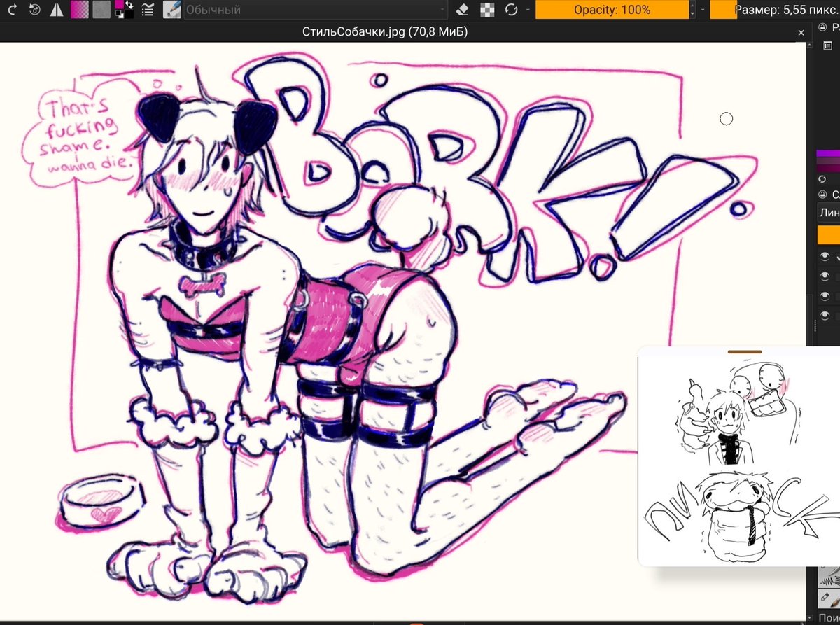Adjust the brush Размер slider

(x=775, y=10)
